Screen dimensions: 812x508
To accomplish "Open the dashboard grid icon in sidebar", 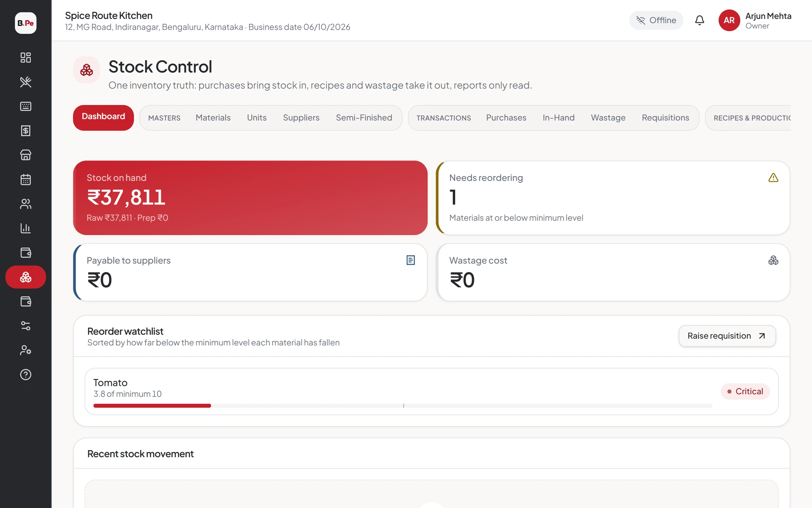I will pyautogui.click(x=26, y=58).
